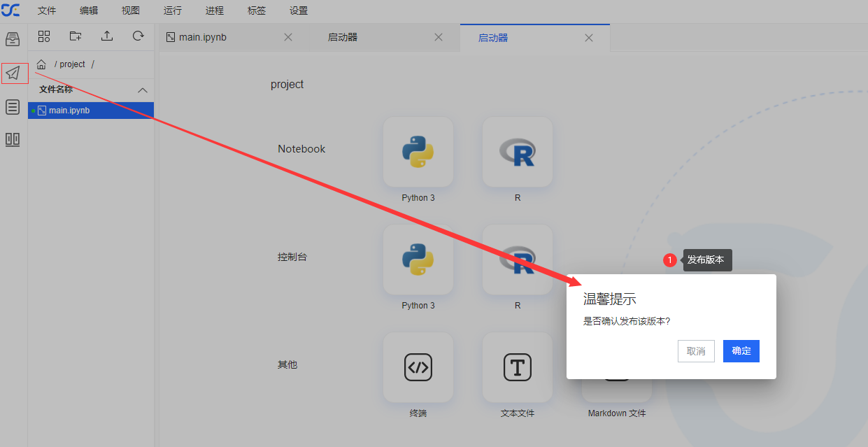
Task: Switch to main.ipynb tab
Action: pyautogui.click(x=229, y=37)
